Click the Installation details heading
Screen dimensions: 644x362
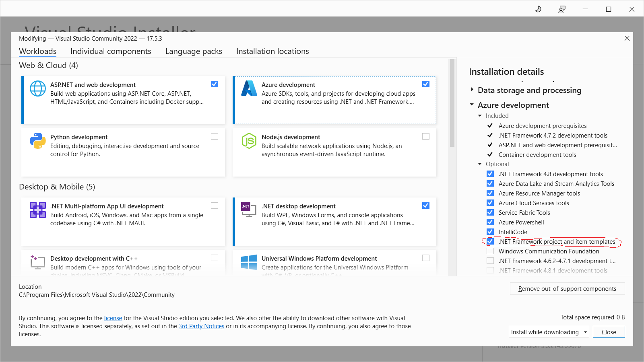point(506,72)
